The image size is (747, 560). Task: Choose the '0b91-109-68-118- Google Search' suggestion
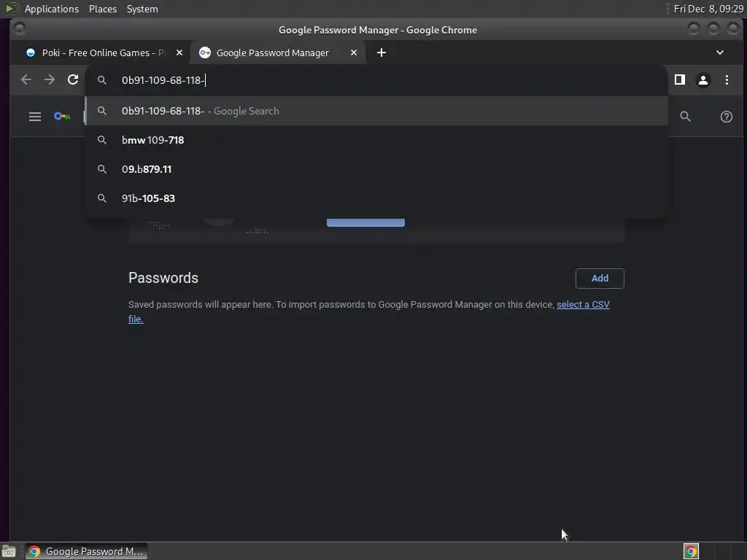coord(376,111)
